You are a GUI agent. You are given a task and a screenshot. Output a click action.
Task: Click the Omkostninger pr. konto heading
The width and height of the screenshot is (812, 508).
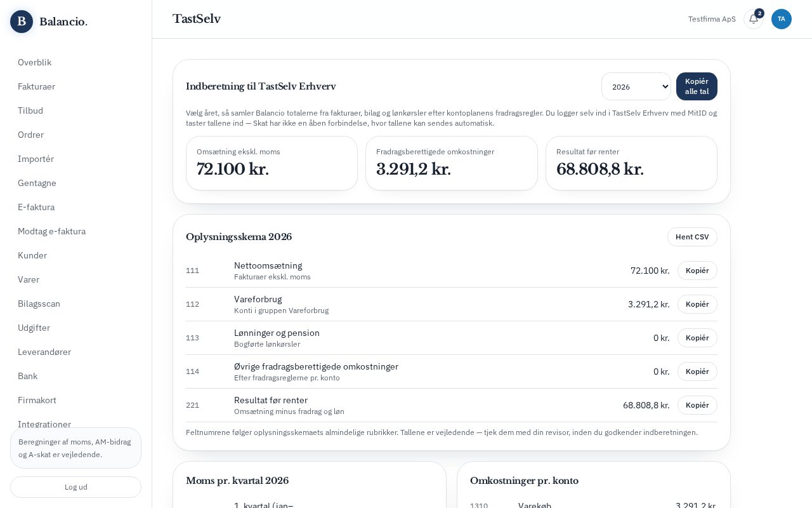click(x=524, y=481)
